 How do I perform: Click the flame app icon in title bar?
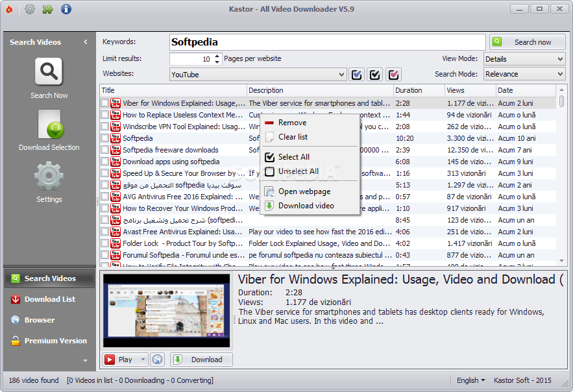click(9, 9)
